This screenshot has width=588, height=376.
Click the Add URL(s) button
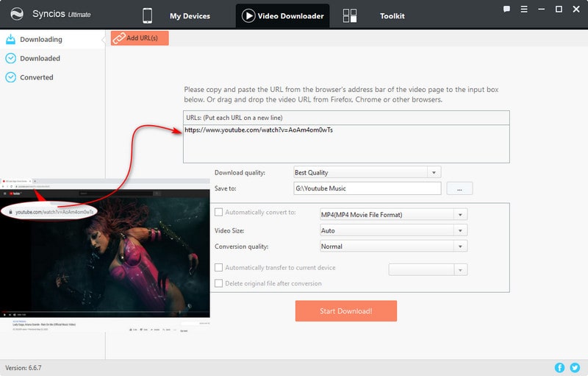tap(140, 38)
